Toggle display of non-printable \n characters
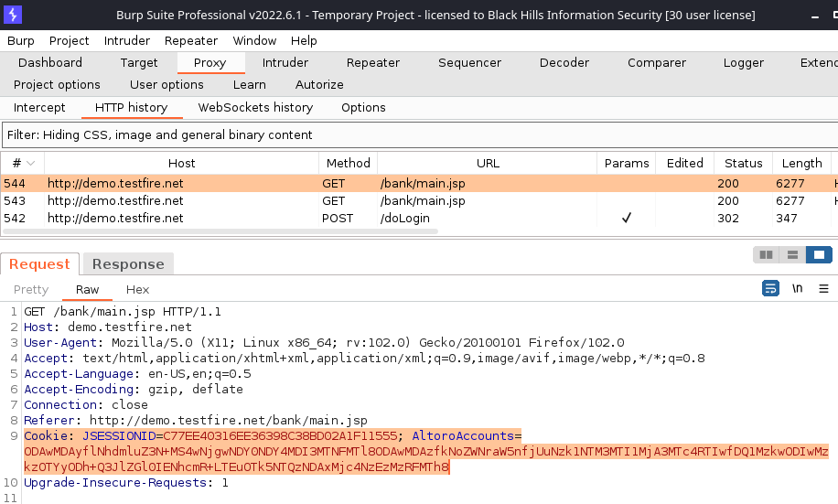This screenshot has height=504, width=838. (798, 289)
